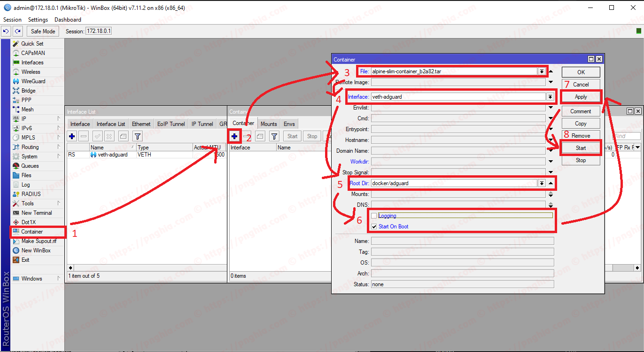Open the CAPsMAN menu in the sidebar
Image resolution: width=644 pixels, height=352 pixels.
coord(33,53)
